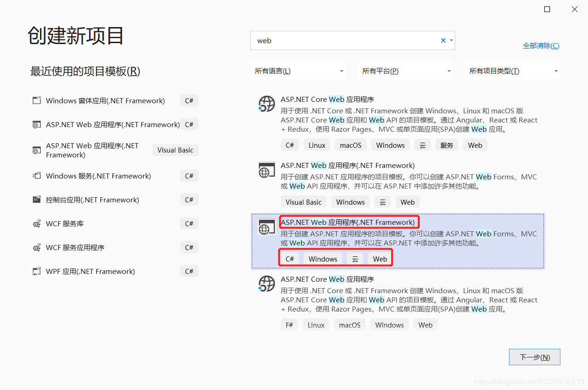Clear the search box with the X icon
The width and height of the screenshot is (588, 390).
click(x=443, y=40)
